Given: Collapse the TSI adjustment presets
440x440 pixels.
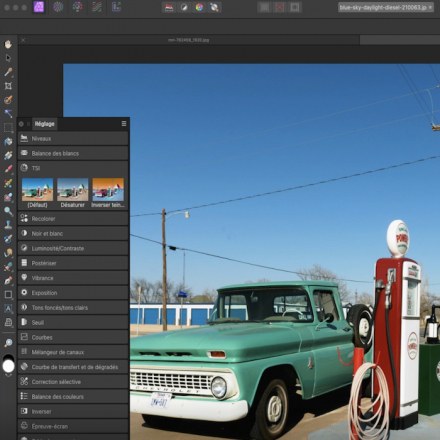Looking at the screenshot, I should tap(73, 168).
